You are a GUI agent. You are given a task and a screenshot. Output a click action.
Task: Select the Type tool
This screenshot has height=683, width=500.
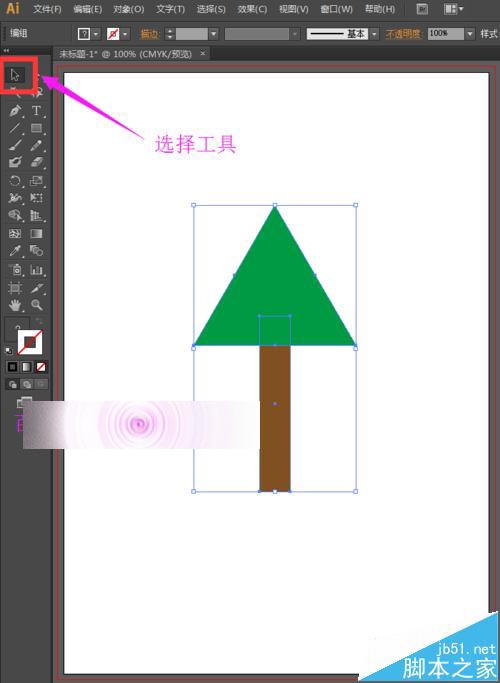(37, 111)
